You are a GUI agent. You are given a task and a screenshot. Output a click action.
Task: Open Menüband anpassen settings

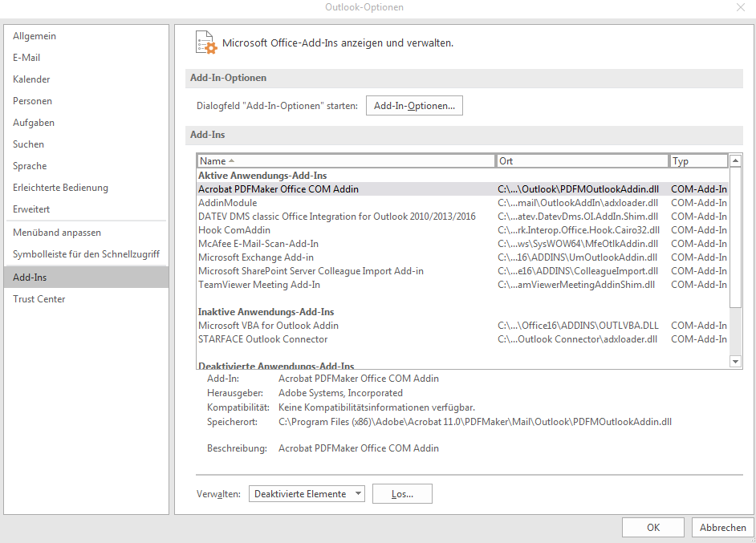pyautogui.click(x=53, y=230)
